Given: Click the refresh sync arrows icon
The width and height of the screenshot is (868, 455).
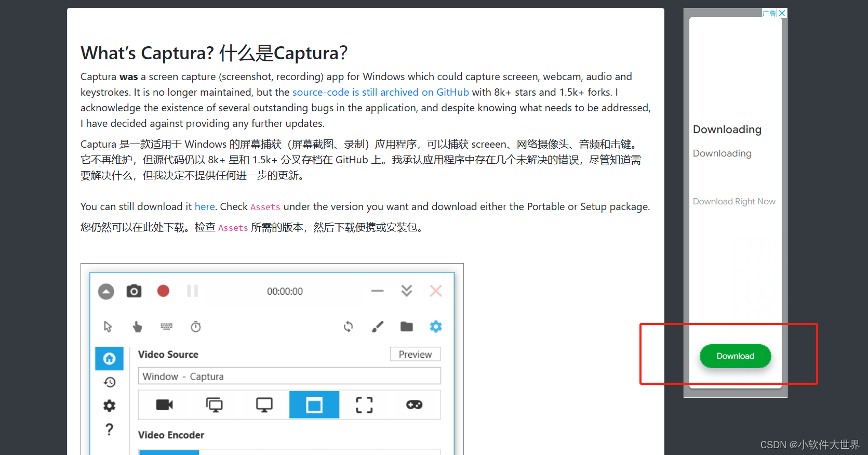Looking at the screenshot, I should (349, 327).
